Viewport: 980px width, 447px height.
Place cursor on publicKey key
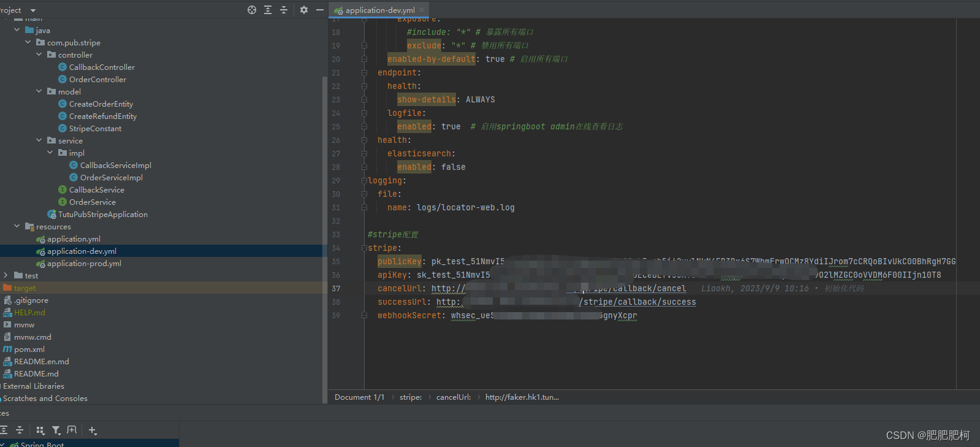point(400,261)
